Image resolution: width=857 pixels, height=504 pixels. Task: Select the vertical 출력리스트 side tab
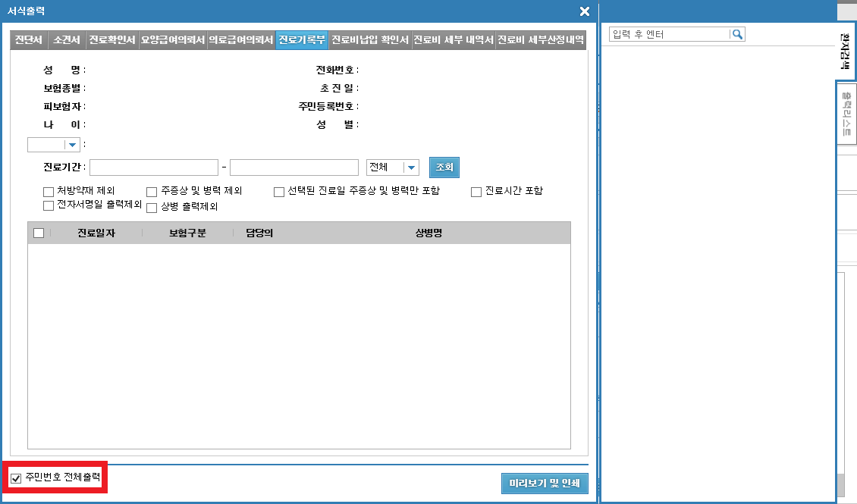846,113
